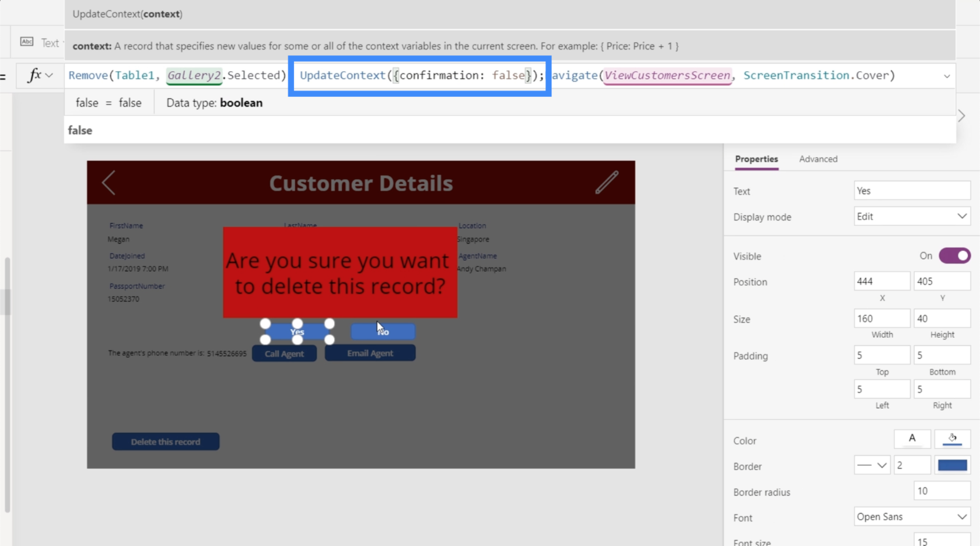980x546 pixels.
Task: Open the font color A picker
Action: coord(912,439)
